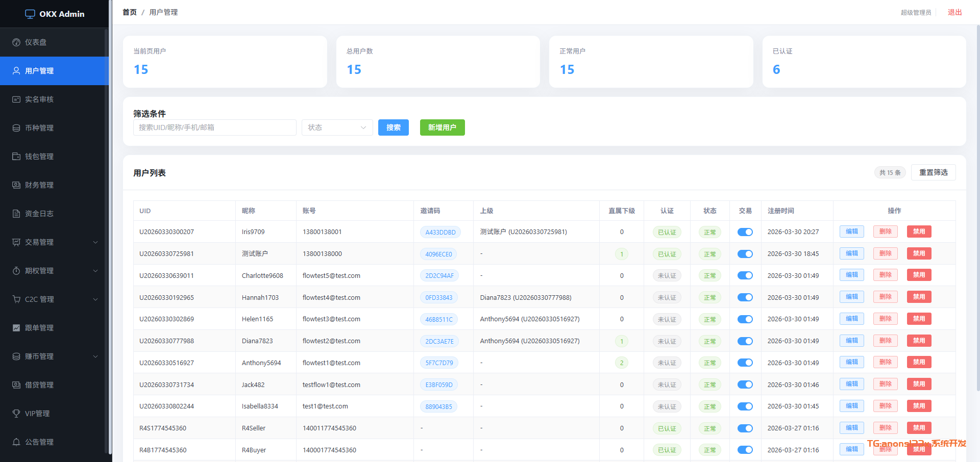Toggle trading switch for Iris9709
Screen dimensions: 980x462
click(x=745, y=232)
